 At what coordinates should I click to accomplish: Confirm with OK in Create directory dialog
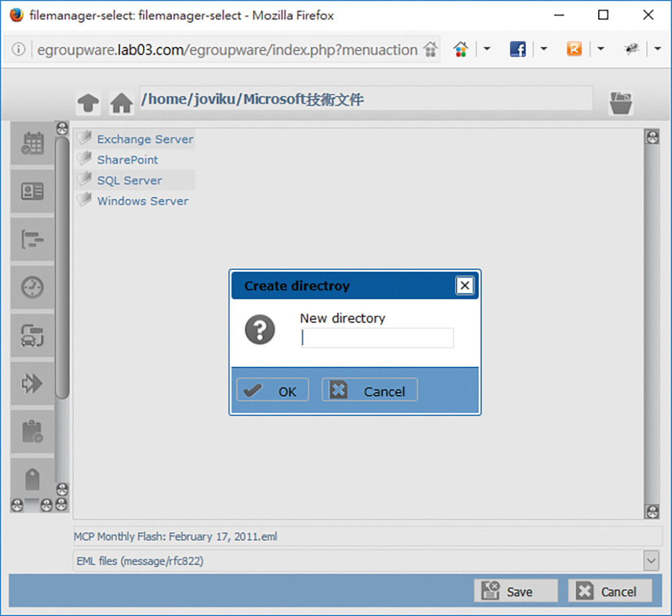click(273, 390)
